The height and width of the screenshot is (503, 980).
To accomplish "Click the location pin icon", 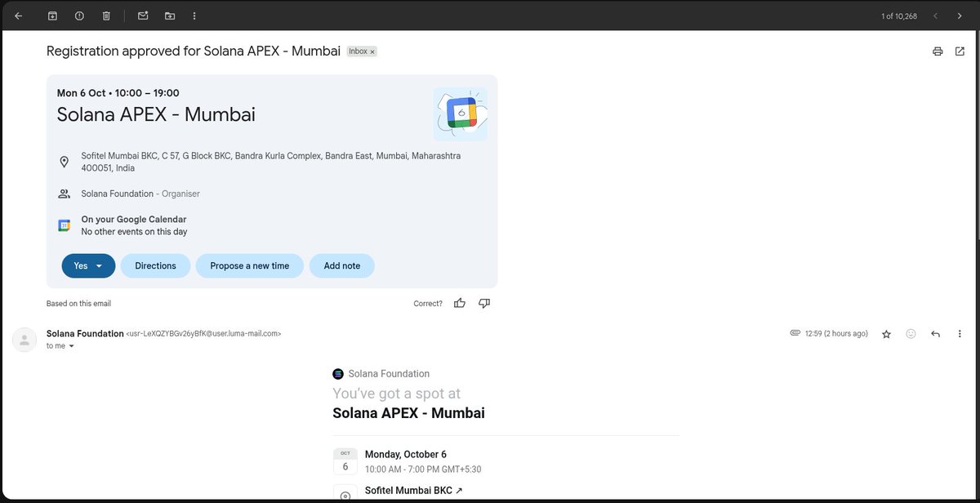I will 64,162.
